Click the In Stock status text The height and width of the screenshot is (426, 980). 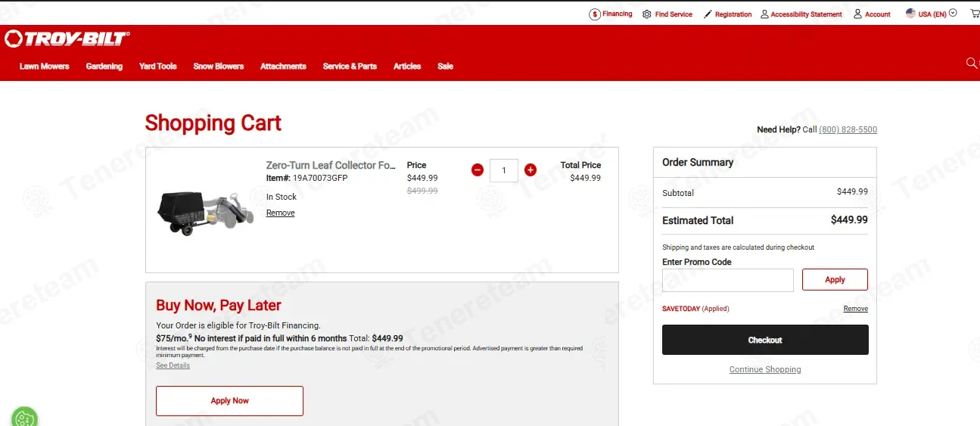tap(282, 197)
